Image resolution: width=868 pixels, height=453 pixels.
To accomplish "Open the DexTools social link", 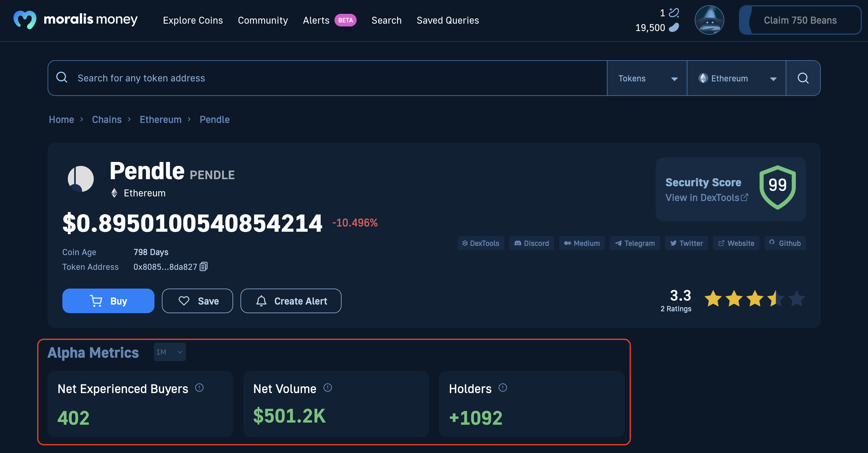I will click(481, 243).
